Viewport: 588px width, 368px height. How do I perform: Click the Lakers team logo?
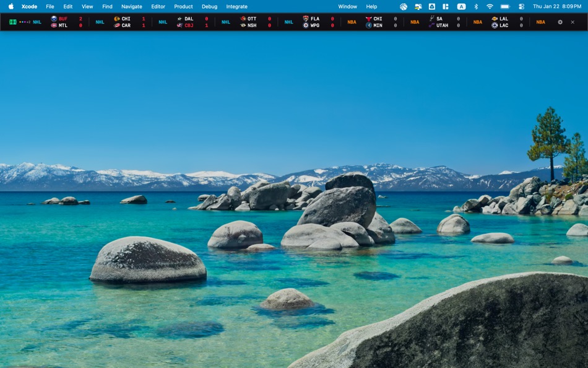pyautogui.click(x=495, y=19)
